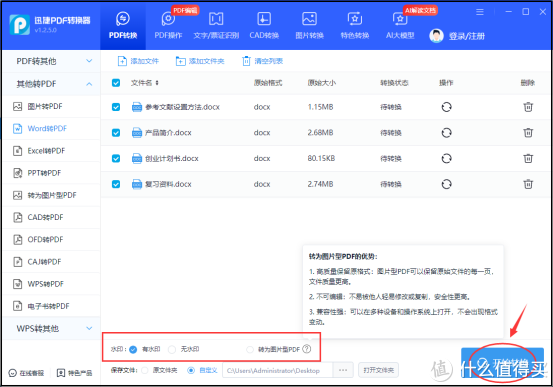Uncheck 复习资料.docx checkbox
553x387 pixels.
[116, 184]
